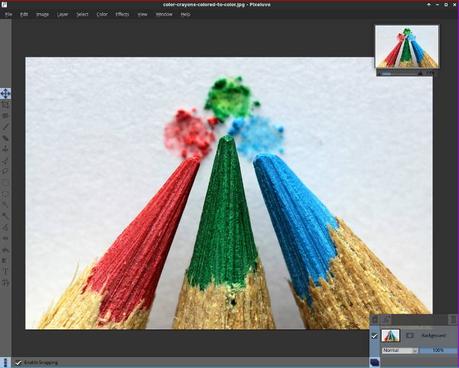Open the Color menu
This screenshot has height=368, width=459.
tap(102, 14)
